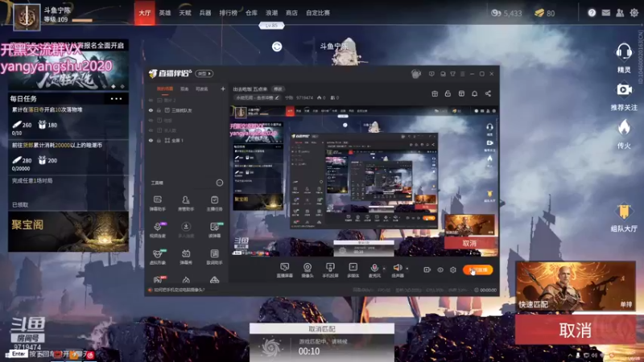Open the mode switch button beside 直播伴侣 logo

[x=204, y=73]
